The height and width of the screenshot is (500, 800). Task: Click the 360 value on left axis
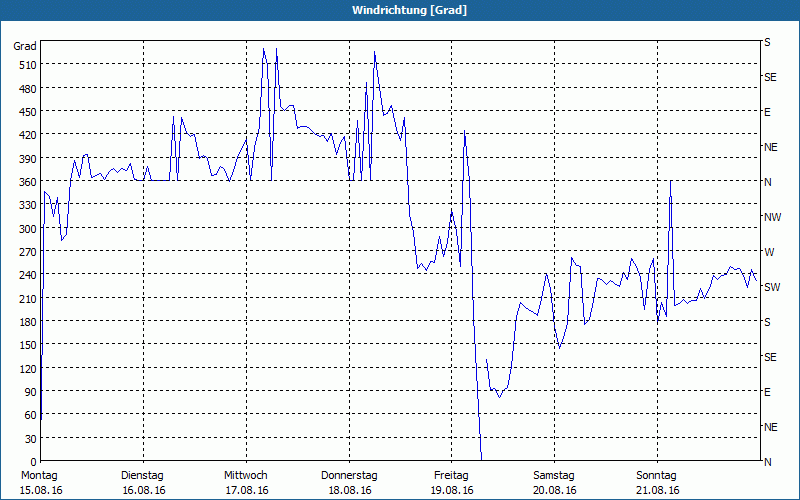pos(28,182)
